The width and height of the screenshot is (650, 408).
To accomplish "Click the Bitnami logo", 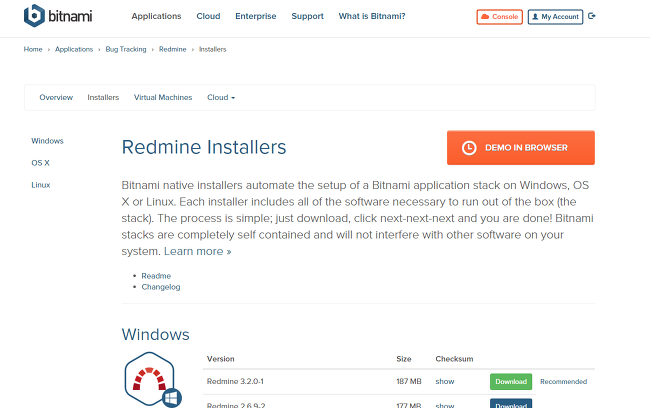I will 58,16.
